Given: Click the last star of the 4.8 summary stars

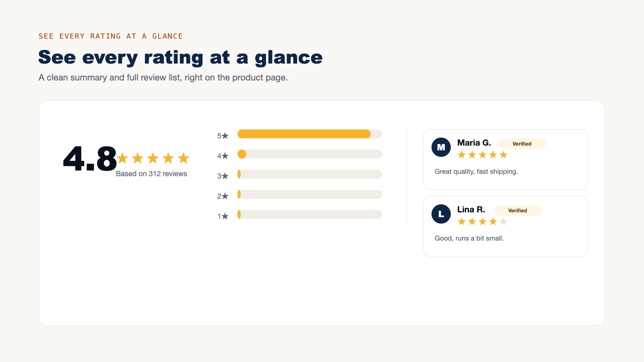Looking at the screenshot, I should pos(184,158).
